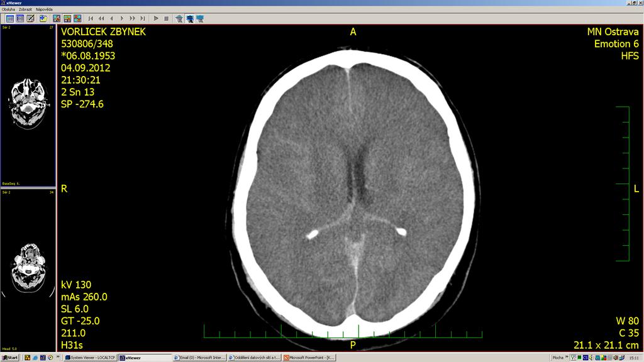Viewport: 644px width, 362px height.
Task: Click the kV 130 value
Action: pos(76,285)
